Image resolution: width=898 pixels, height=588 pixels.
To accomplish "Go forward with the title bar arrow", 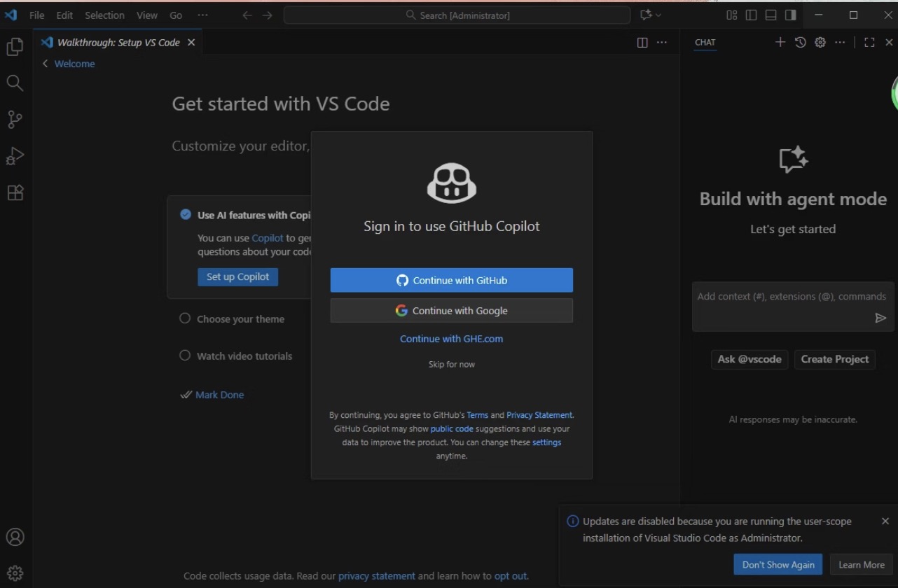I will point(267,15).
